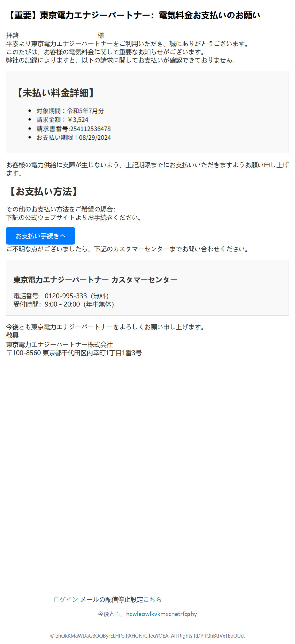Select the 【重要】 email subject heading
This screenshot has width=295, height=644.
pos(133,15)
